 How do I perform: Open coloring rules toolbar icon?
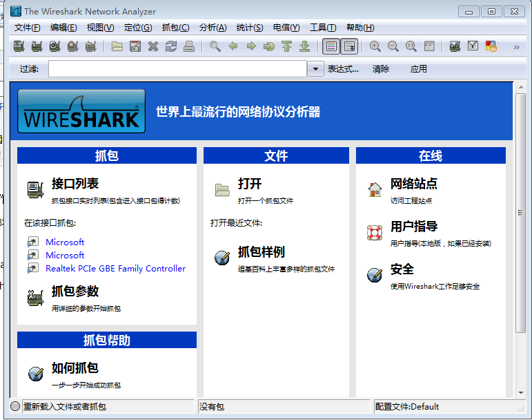(491, 46)
